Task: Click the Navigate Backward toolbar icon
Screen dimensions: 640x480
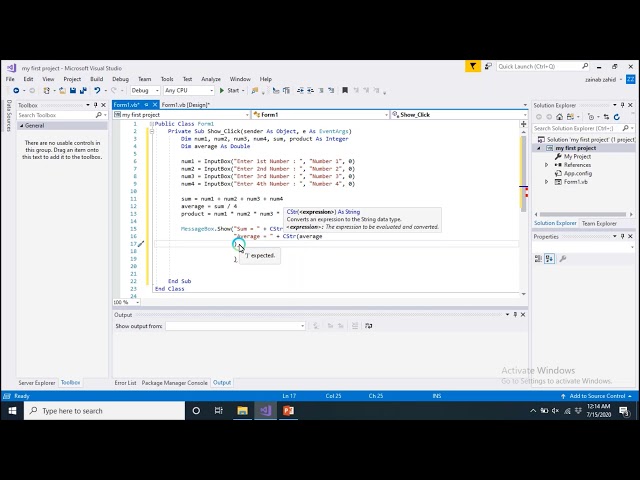Action: click(16, 90)
